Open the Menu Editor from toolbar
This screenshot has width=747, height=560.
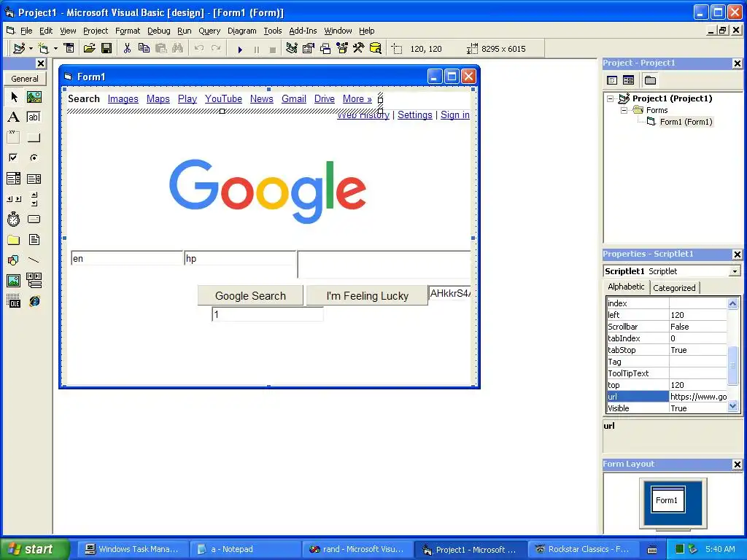[x=69, y=48]
